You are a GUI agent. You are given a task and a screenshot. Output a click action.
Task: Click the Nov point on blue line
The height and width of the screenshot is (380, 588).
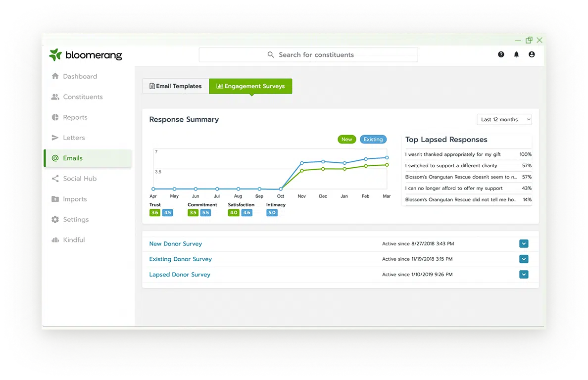(302, 163)
